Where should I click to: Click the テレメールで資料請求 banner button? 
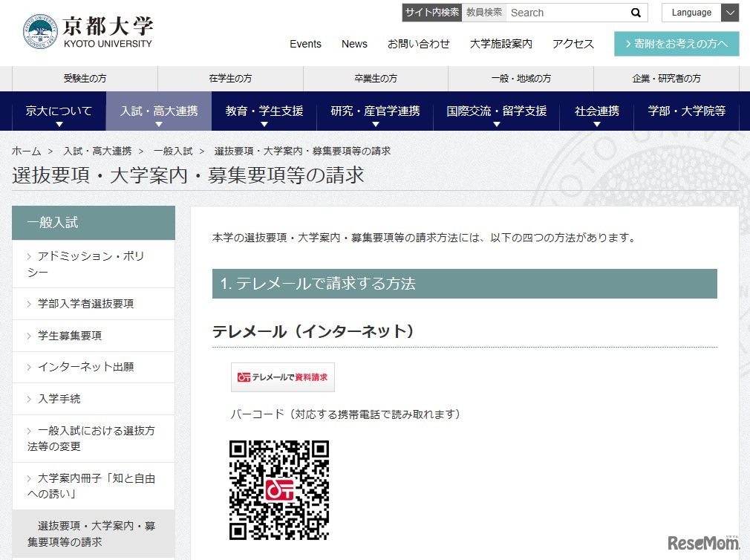pyautogui.click(x=283, y=377)
